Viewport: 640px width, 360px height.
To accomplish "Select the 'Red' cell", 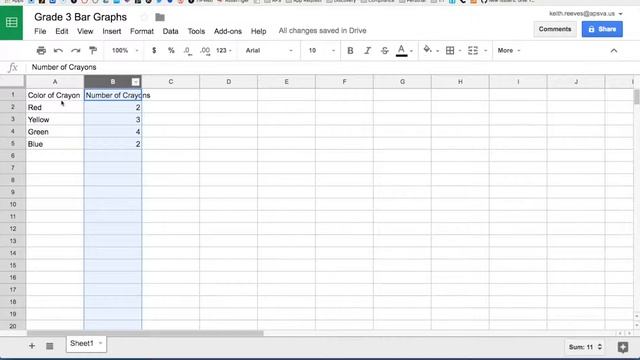I will (55, 107).
